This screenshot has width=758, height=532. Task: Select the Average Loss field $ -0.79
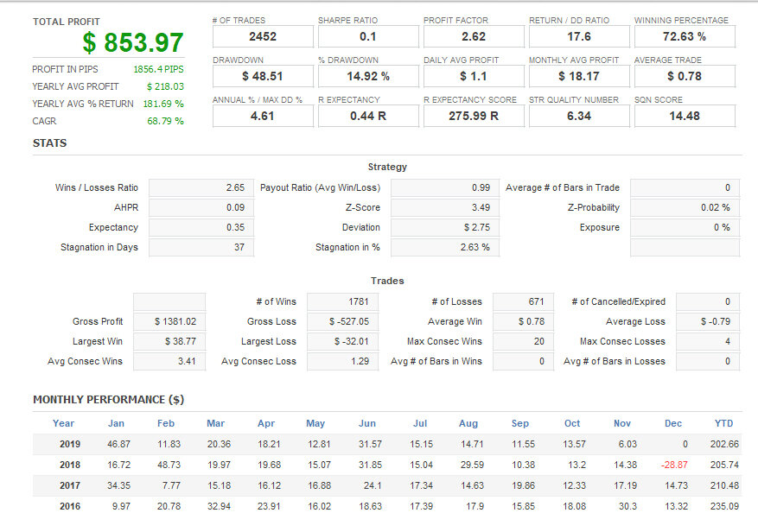[708, 321]
